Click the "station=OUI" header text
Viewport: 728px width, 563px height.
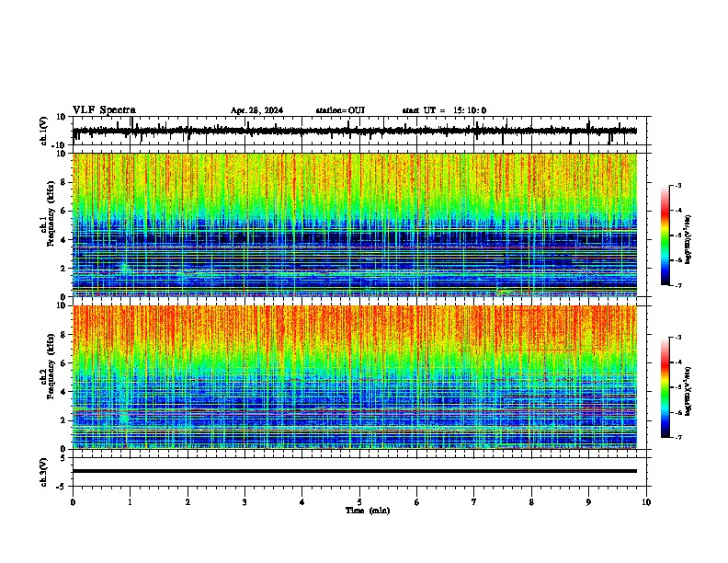pyautogui.click(x=340, y=110)
